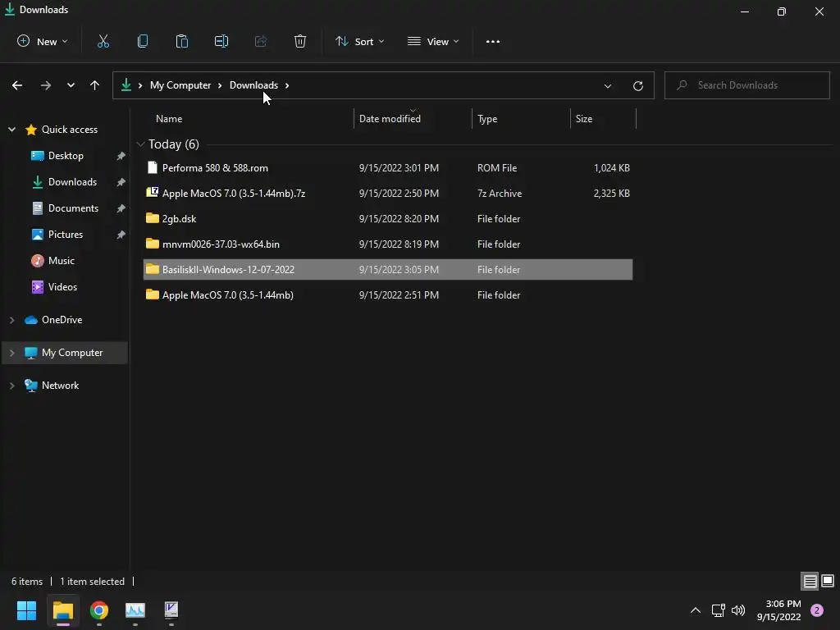840x630 pixels.
Task: Click the chevron after Downloads in breadcrumb
Action: (x=287, y=85)
